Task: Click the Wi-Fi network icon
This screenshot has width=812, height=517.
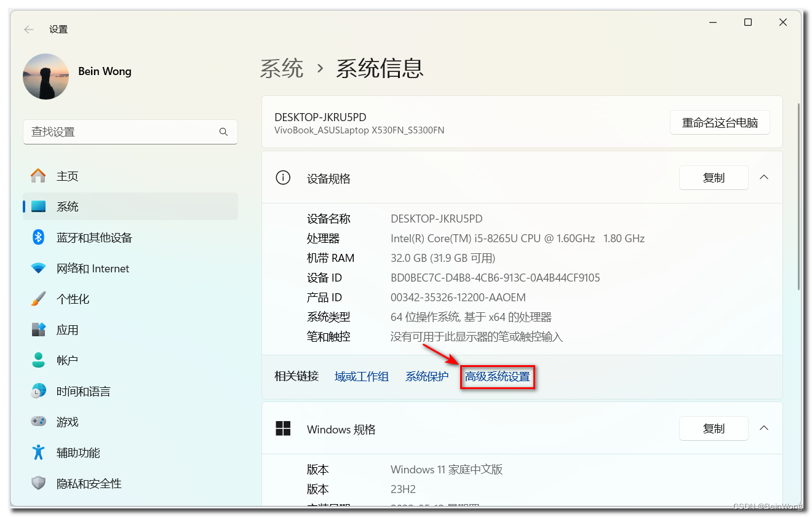Action: 38,269
